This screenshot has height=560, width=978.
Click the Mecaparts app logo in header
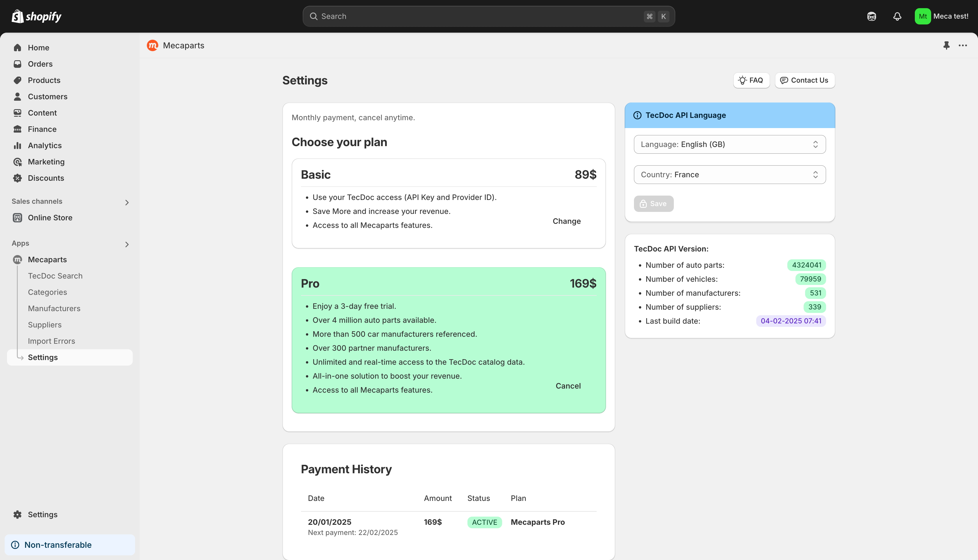click(153, 45)
